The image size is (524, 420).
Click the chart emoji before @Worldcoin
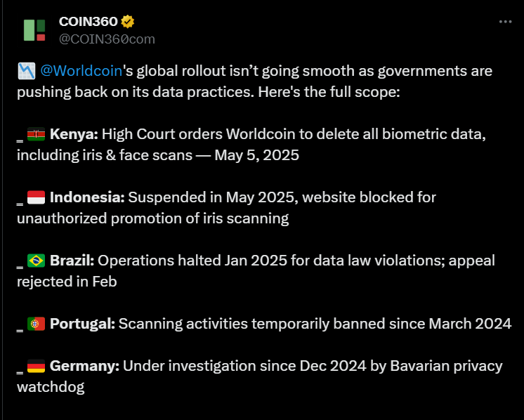pos(26,71)
